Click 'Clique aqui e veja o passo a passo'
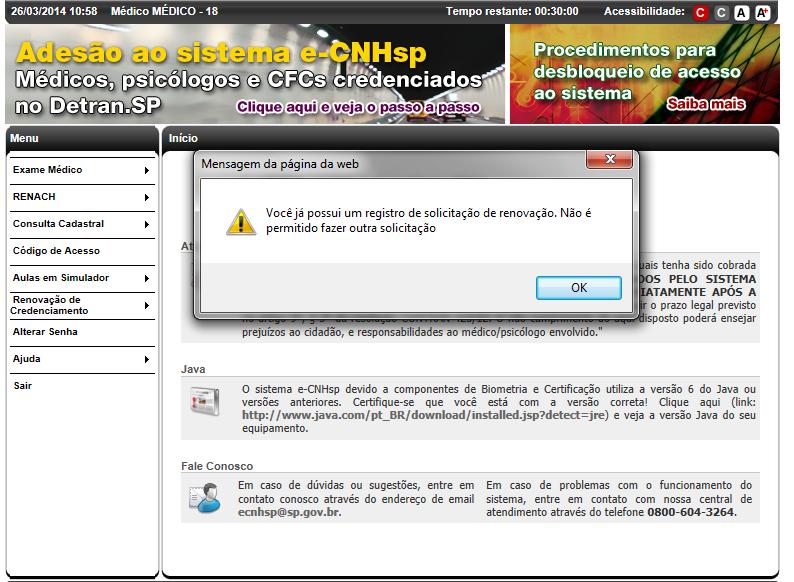The width and height of the screenshot is (794, 582). click(358, 107)
